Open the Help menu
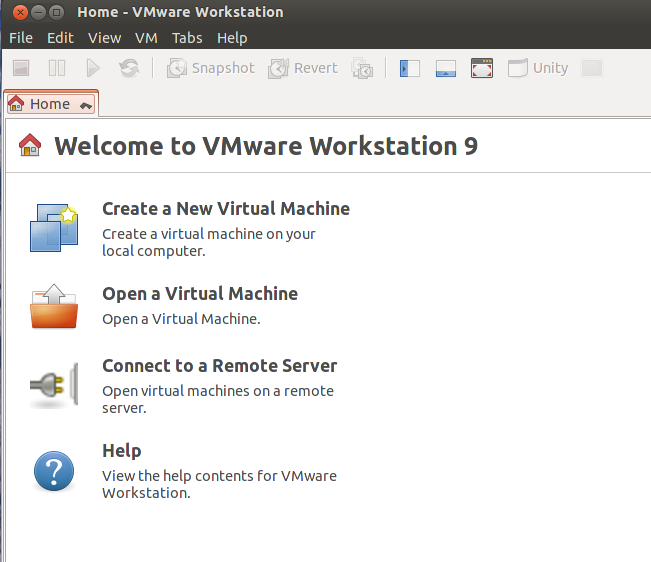Screen dimensions: 651x562 tap(232, 38)
